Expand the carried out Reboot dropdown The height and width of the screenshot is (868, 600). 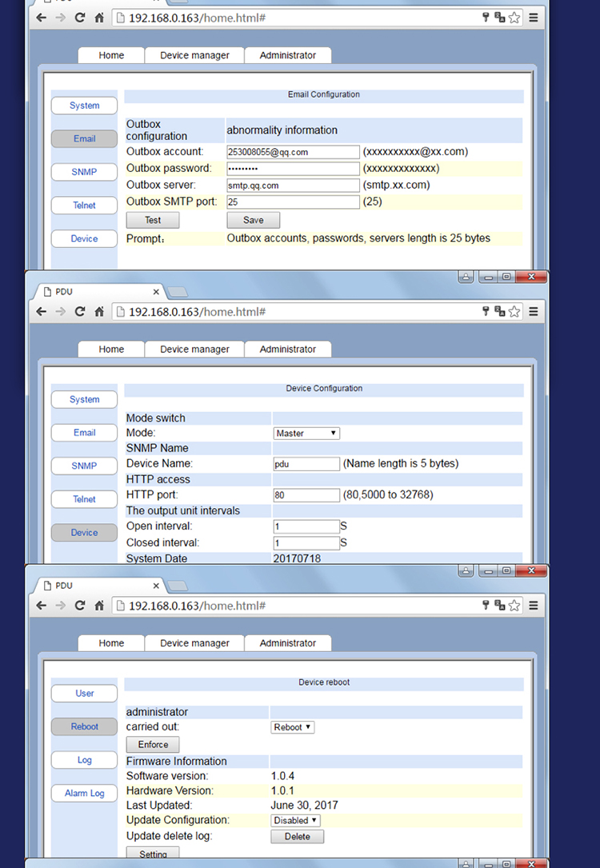click(292, 727)
